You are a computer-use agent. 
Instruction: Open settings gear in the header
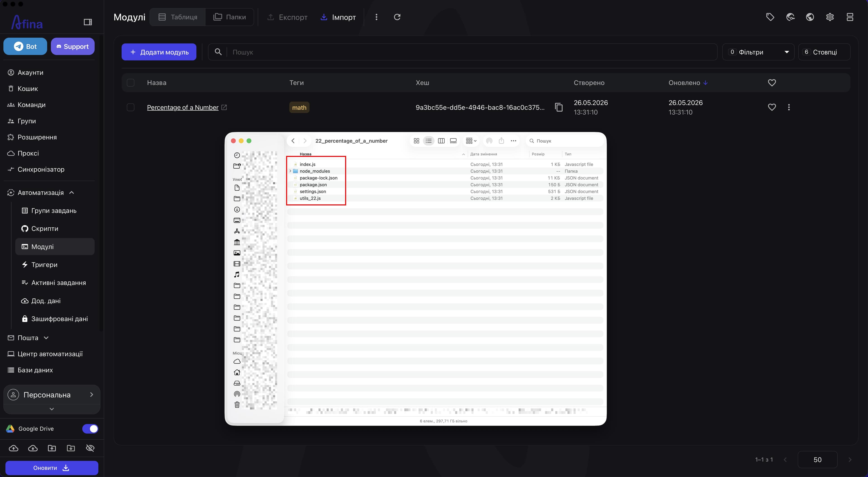pyautogui.click(x=830, y=17)
